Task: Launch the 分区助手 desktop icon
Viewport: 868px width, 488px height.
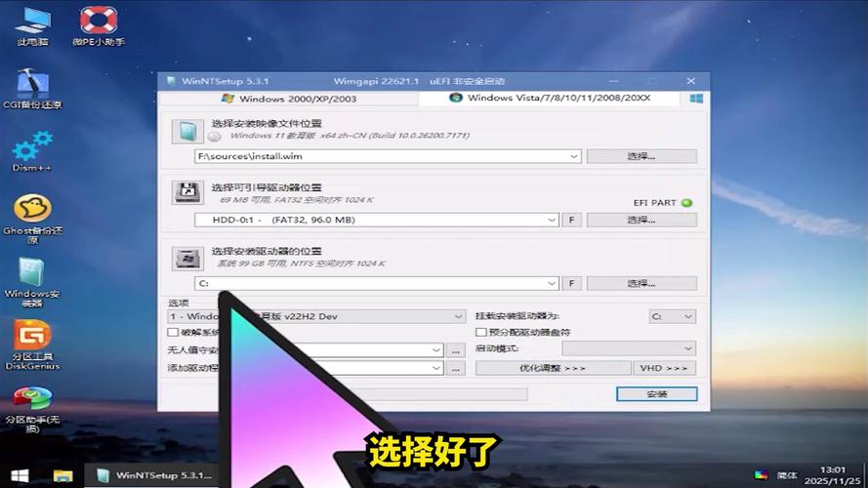Action: pyautogui.click(x=32, y=408)
